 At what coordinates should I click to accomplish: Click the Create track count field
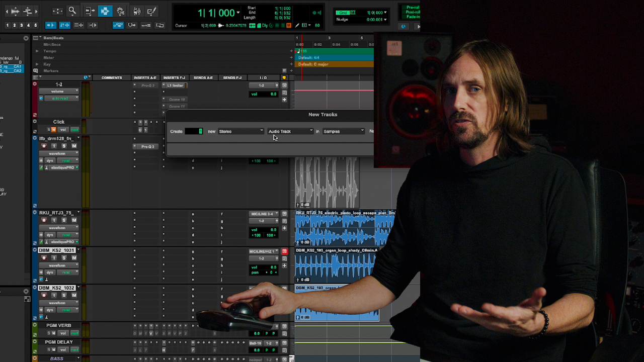tap(194, 131)
